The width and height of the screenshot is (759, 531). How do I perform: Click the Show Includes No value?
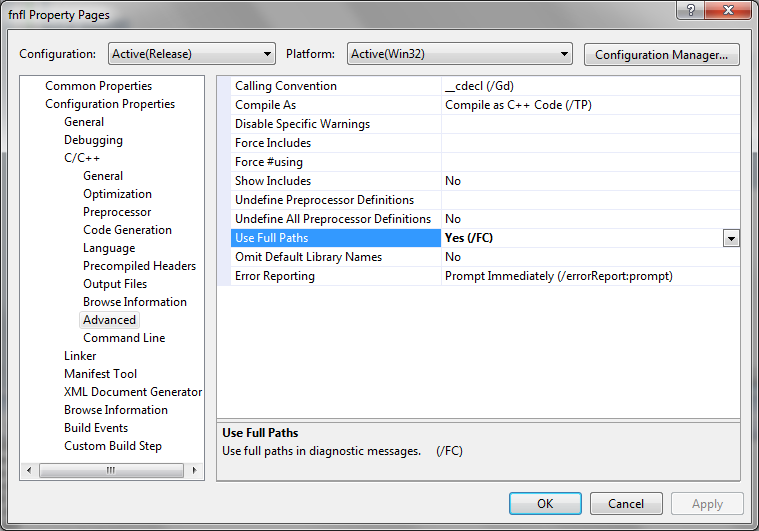pyautogui.click(x=453, y=181)
